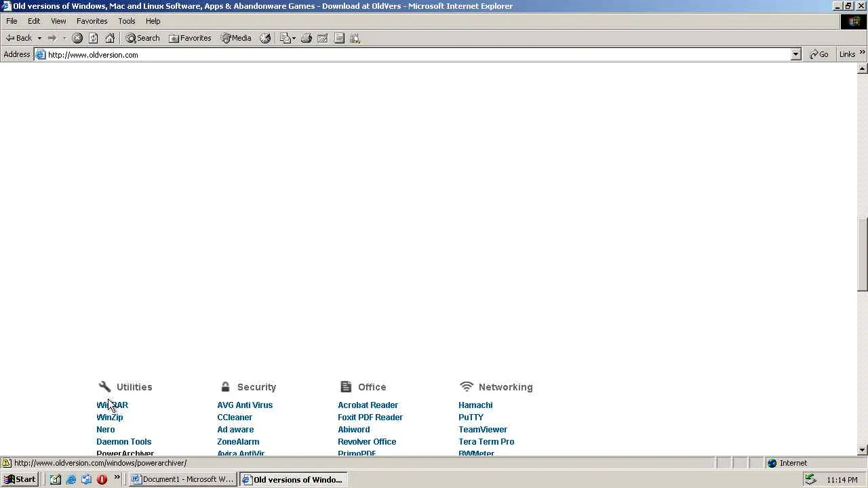Screen dimensions: 868x488
Task: Open the Start menu
Action: [20, 479]
